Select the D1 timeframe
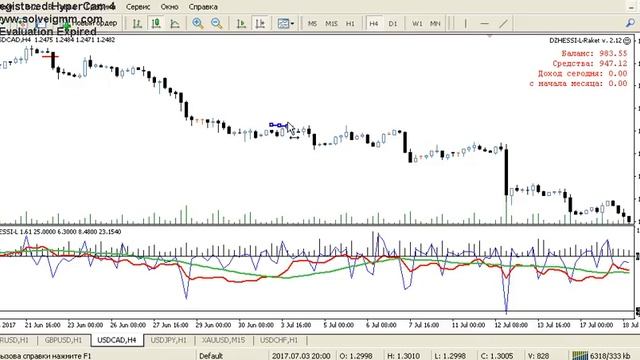Image resolution: width=640 pixels, height=360 pixels. click(x=393, y=24)
